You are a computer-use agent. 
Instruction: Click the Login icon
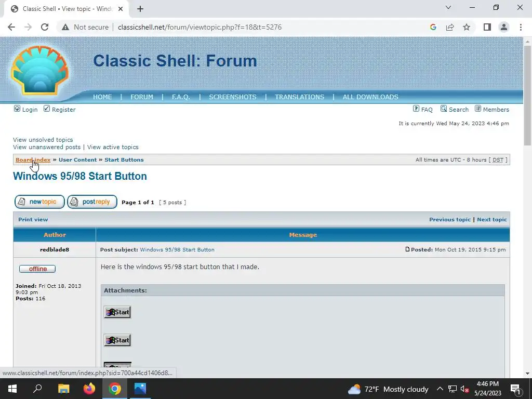tap(17, 109)
